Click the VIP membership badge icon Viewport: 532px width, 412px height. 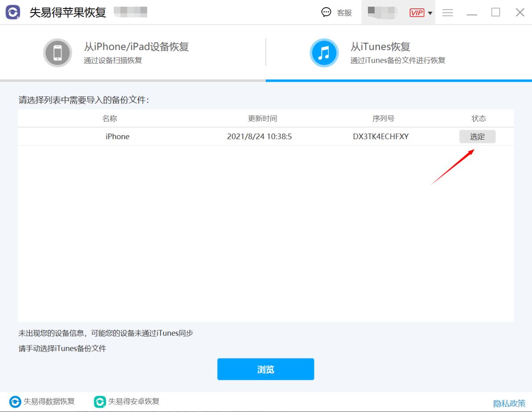tap(417, 12)
